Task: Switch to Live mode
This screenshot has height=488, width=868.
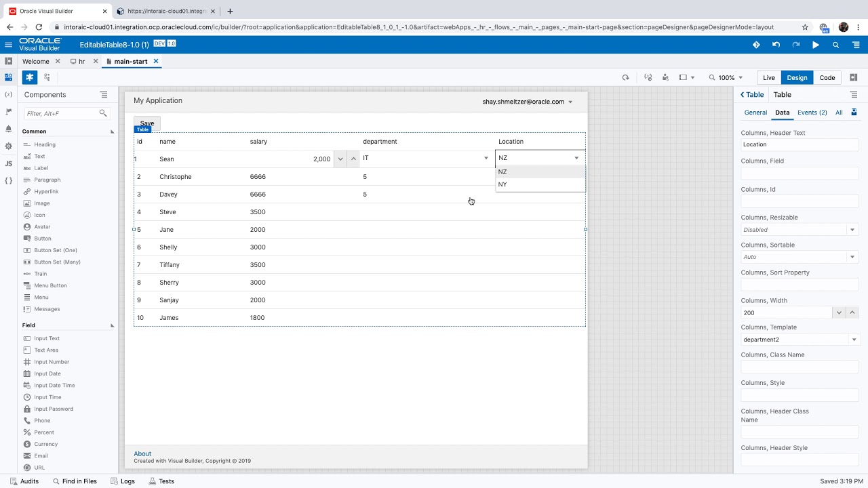Action: click(769, 77)
